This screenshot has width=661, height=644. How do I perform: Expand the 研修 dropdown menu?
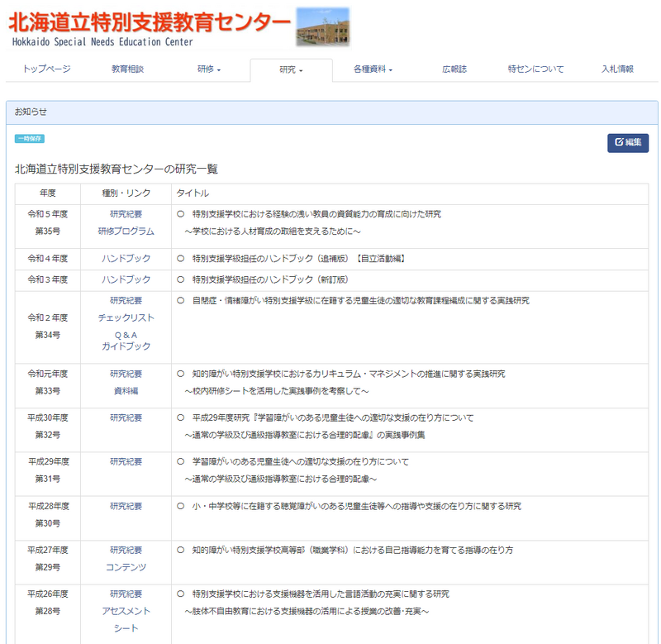coord(209,69)
